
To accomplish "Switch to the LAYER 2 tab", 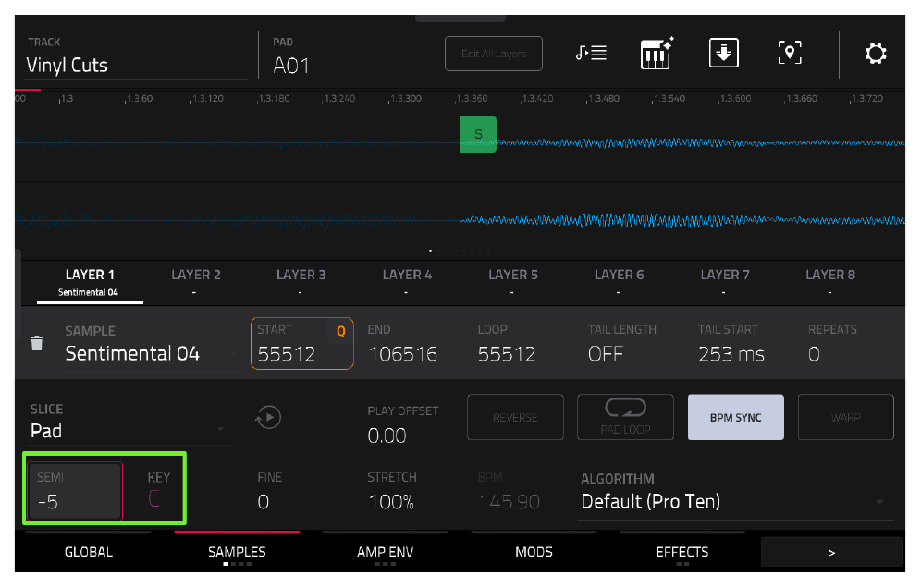I will pos(196,282).
